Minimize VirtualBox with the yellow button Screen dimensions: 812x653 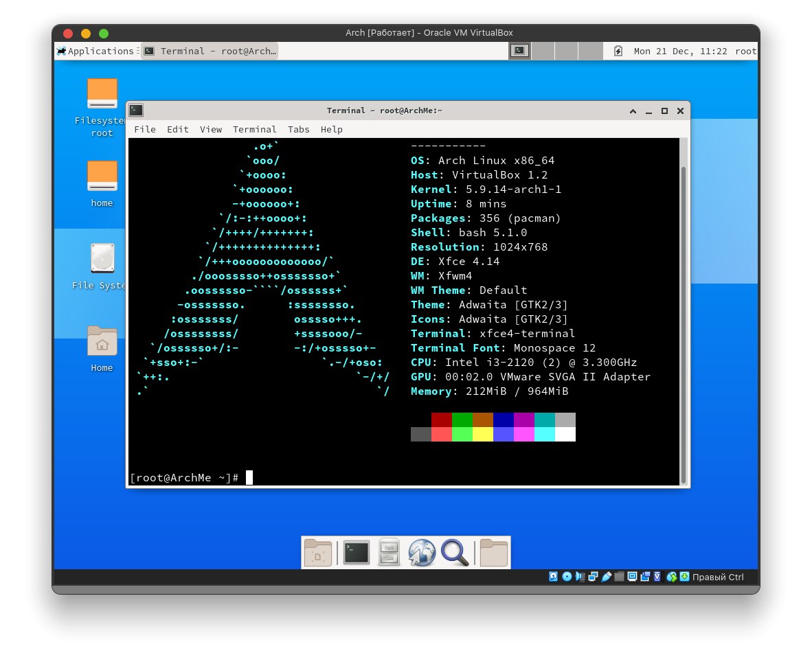click(86, 33)
